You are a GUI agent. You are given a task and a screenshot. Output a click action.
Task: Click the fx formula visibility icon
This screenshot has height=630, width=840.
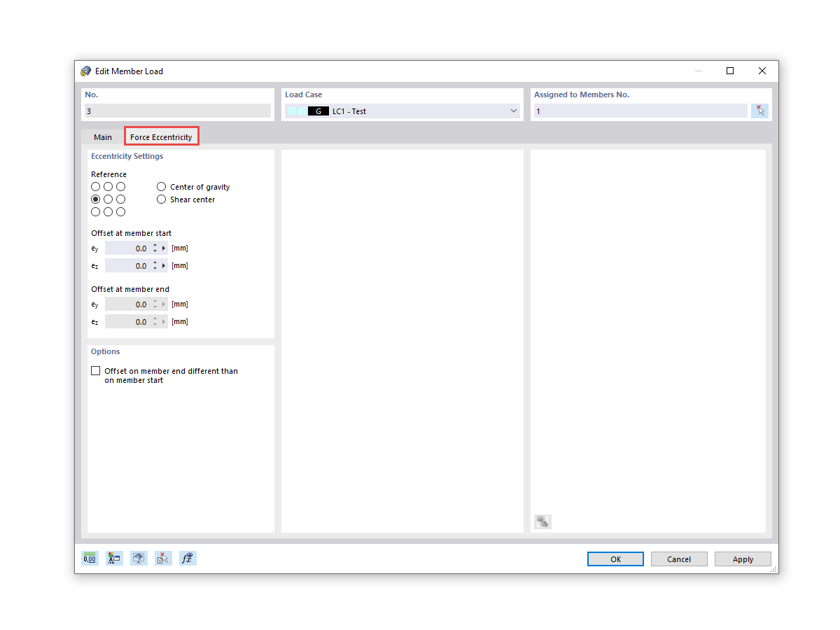tap(188, 559)
